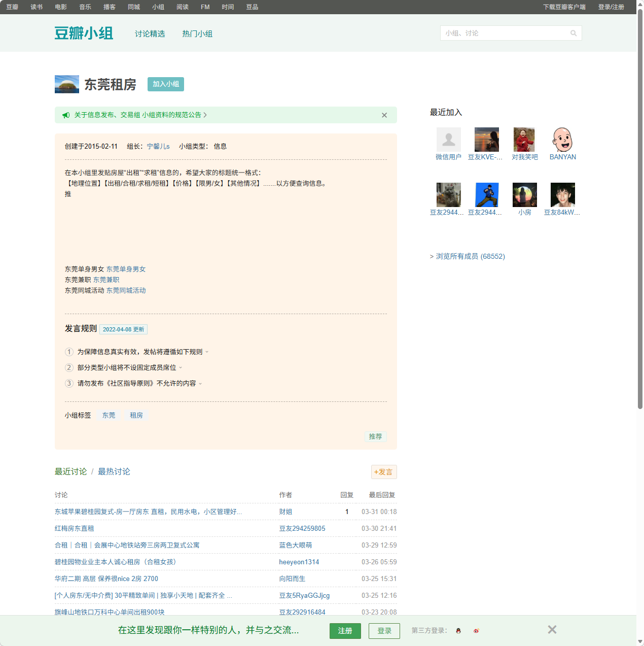Image resolution: width=644 pixels, height=646 pixels.
Task: Open BANYAN member avatar
Action: [x=562, y=140]
